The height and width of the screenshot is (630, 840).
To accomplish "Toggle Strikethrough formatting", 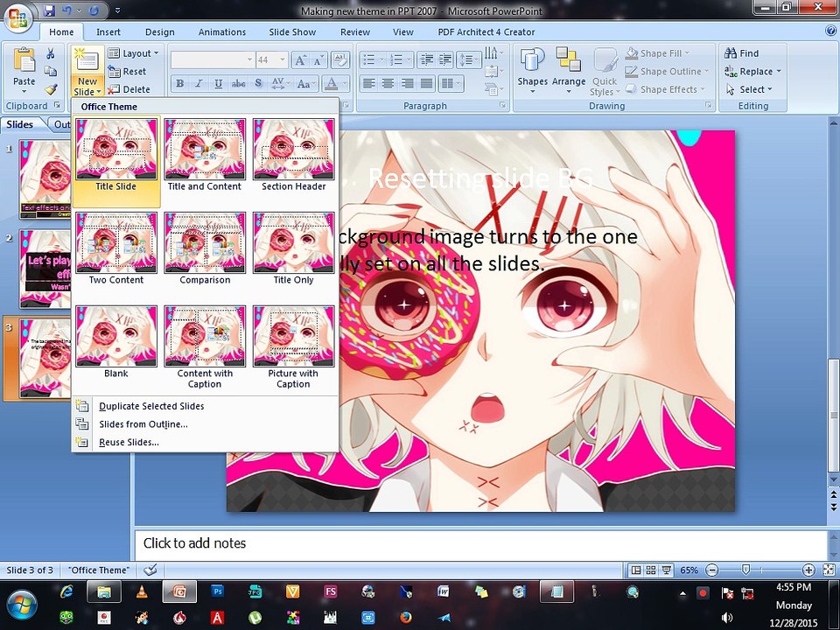I will tap(238, 84).
